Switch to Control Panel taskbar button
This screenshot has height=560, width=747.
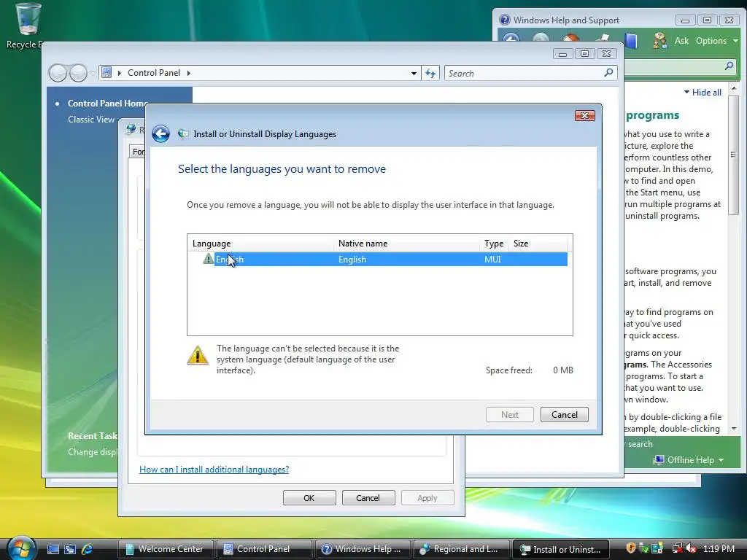pyautogui.click(x=264, y=549)
